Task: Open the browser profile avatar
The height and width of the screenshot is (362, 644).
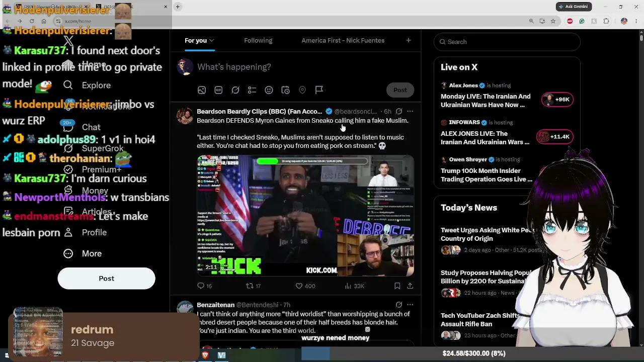Action: [624, 21]
